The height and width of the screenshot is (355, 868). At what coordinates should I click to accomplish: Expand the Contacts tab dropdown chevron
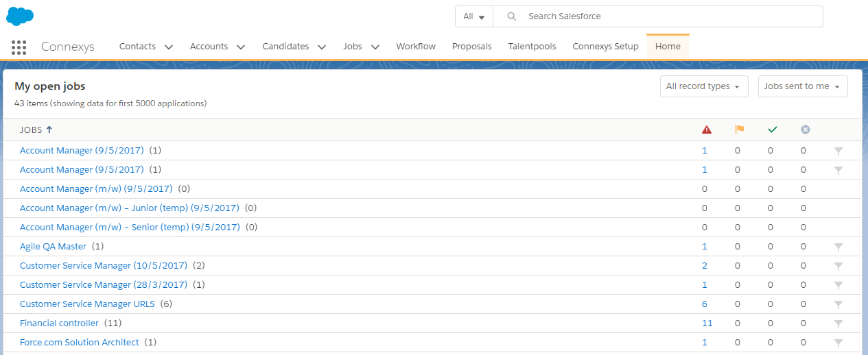click(x=169, y=47)
